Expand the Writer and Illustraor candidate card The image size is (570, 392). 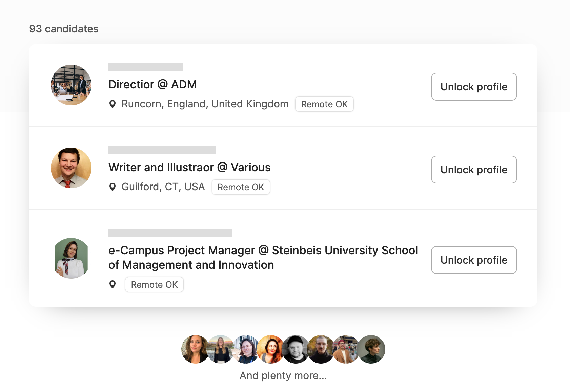click(x=189, y=167)
